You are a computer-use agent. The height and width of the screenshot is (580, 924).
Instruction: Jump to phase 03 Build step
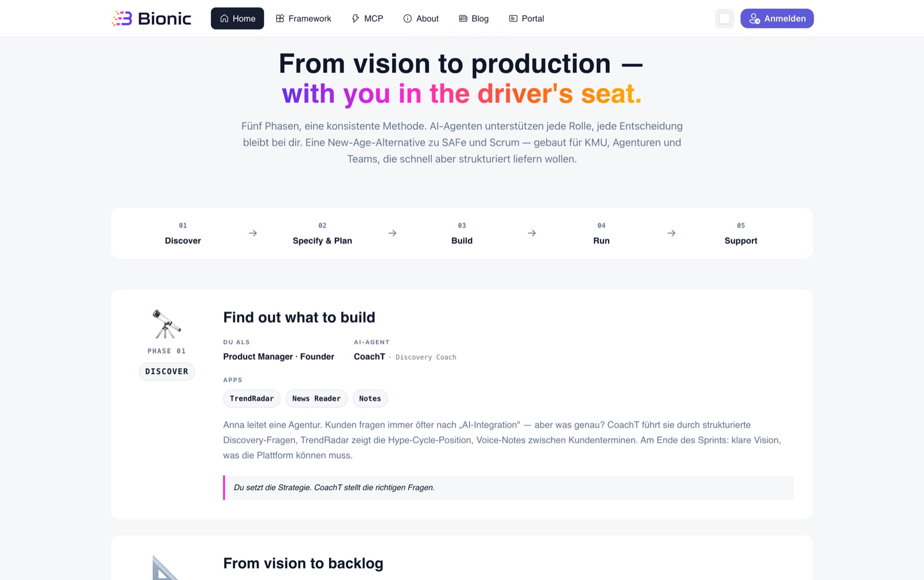tap(462, 234)
